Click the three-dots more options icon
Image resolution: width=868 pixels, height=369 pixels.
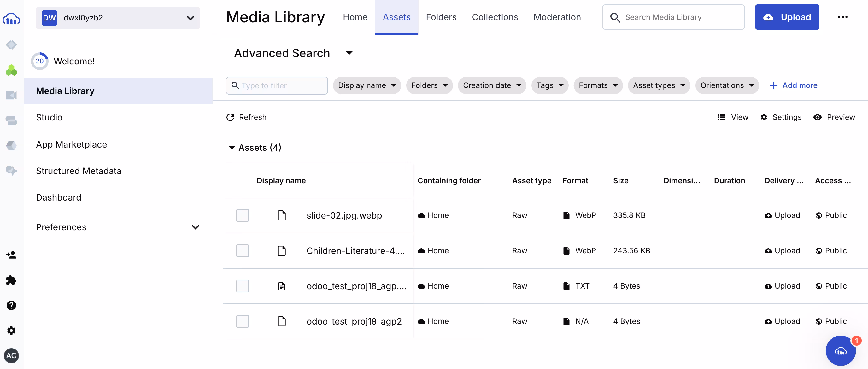pos(842,17)
